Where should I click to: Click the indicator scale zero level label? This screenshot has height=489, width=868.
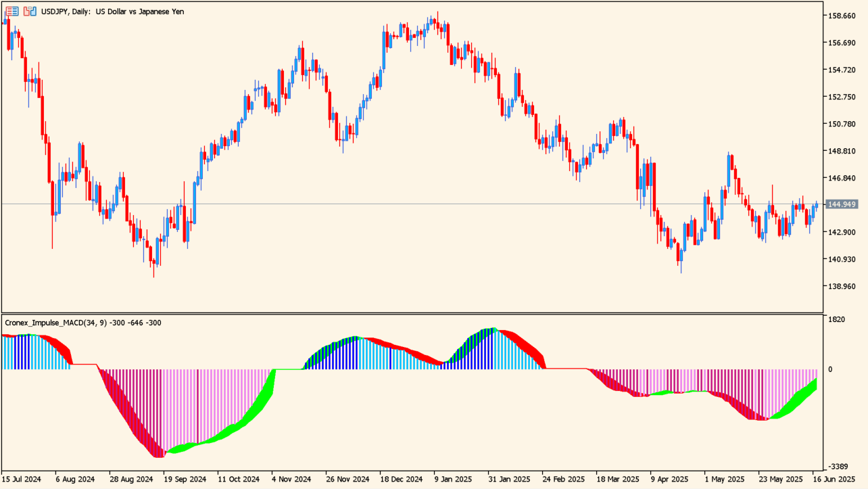[x=831, y=369]
